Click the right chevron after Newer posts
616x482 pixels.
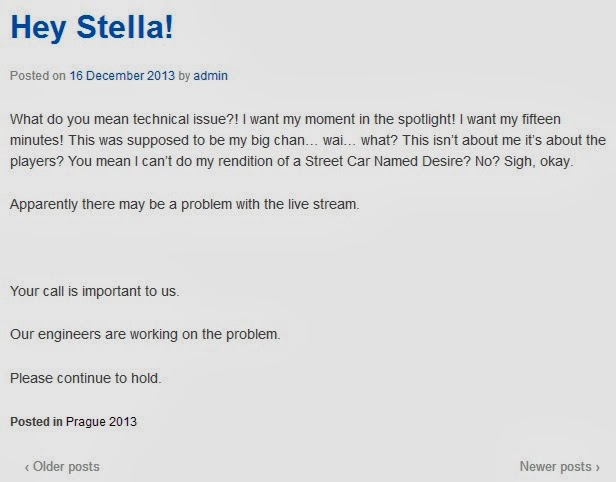pyautogui.click(x=598, y=467)
